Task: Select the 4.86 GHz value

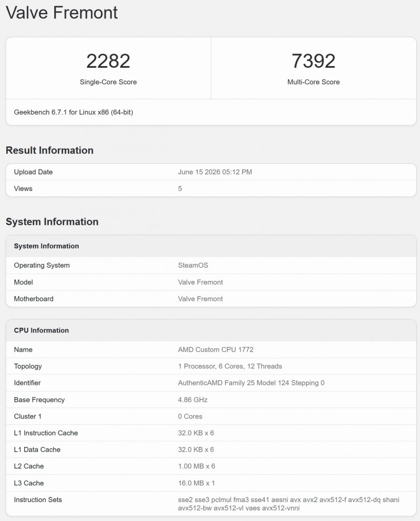Action: tap(193, 400)
